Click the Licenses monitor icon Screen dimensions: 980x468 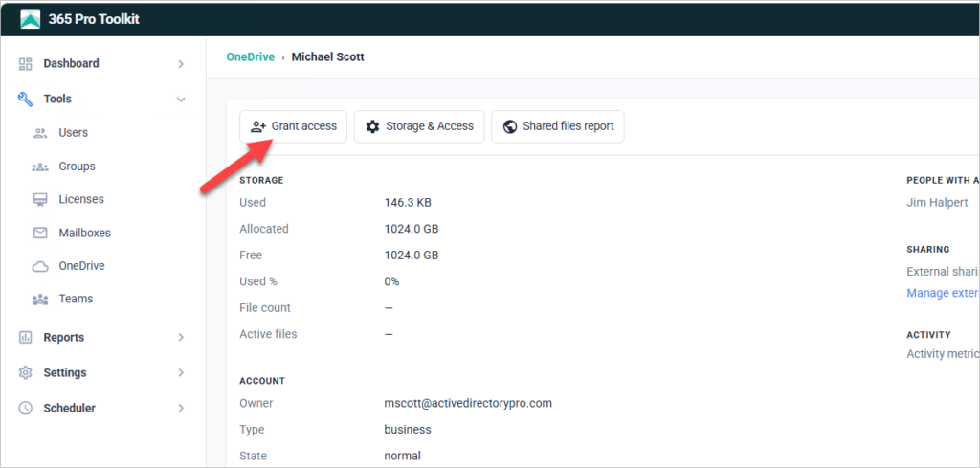click(x=40, y=199)
